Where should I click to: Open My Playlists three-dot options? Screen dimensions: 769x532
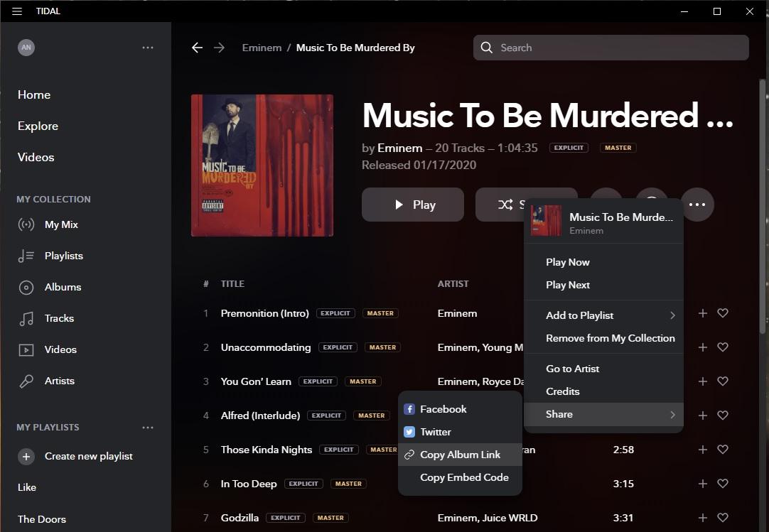[148, 428]
